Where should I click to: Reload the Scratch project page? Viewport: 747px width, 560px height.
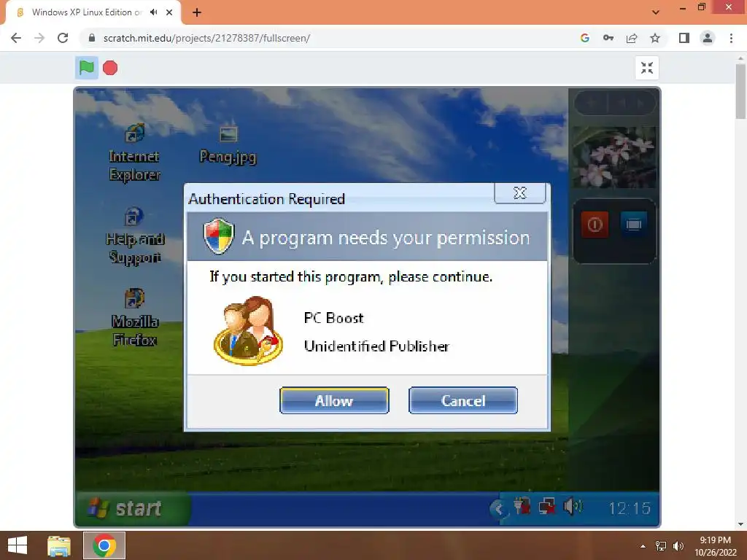pos(63,38)
